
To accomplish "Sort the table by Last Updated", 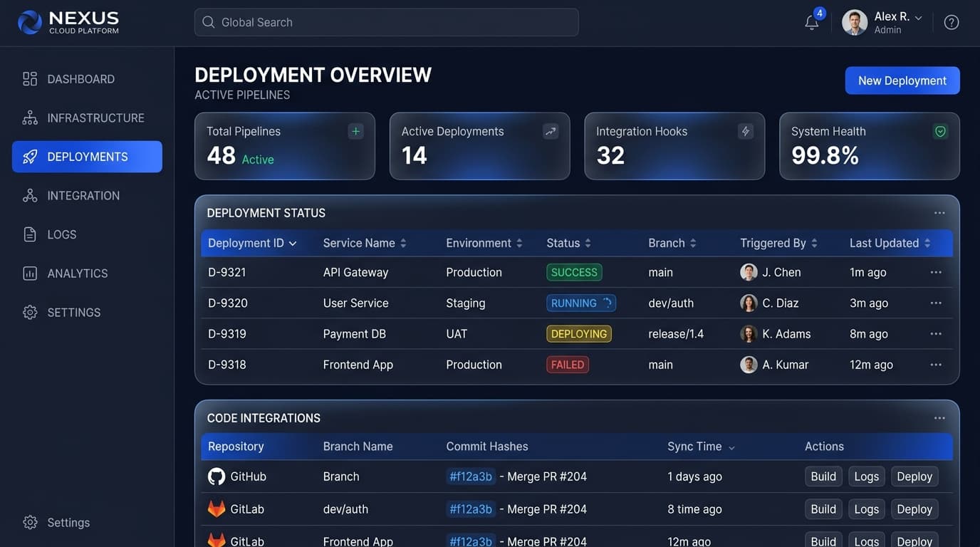I will point(890,243).
